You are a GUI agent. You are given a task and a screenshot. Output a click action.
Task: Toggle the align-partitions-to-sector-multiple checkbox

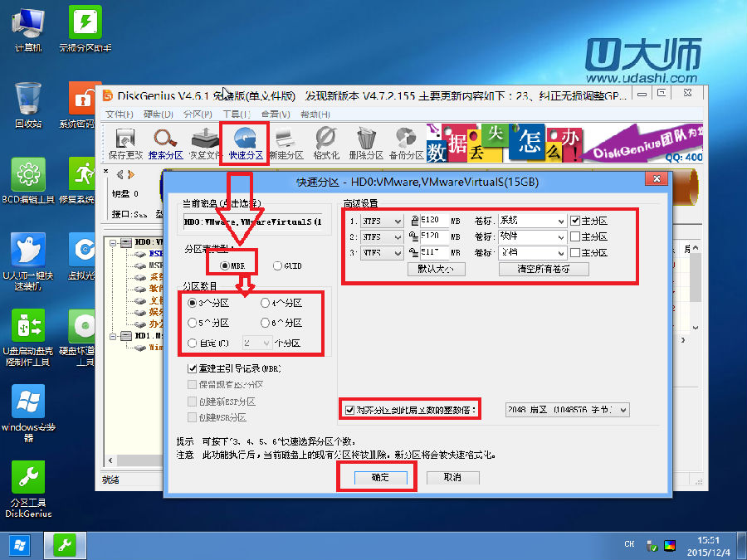coord(349,410)
